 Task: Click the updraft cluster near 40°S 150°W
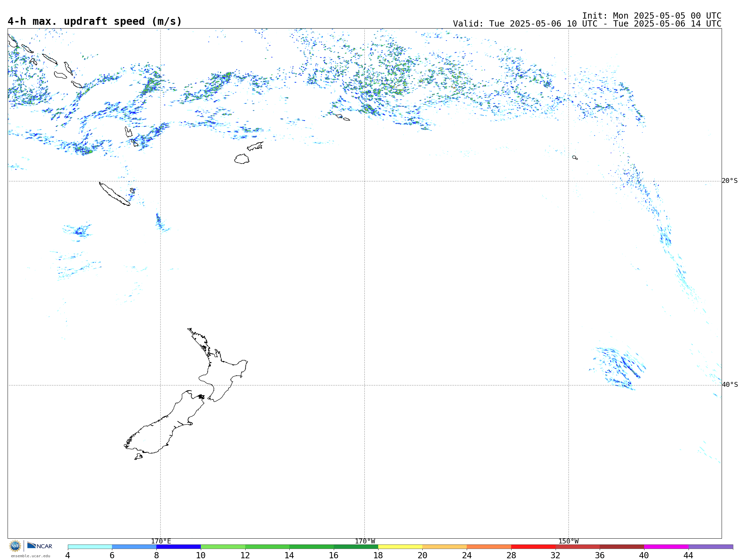tap(618, 369)
